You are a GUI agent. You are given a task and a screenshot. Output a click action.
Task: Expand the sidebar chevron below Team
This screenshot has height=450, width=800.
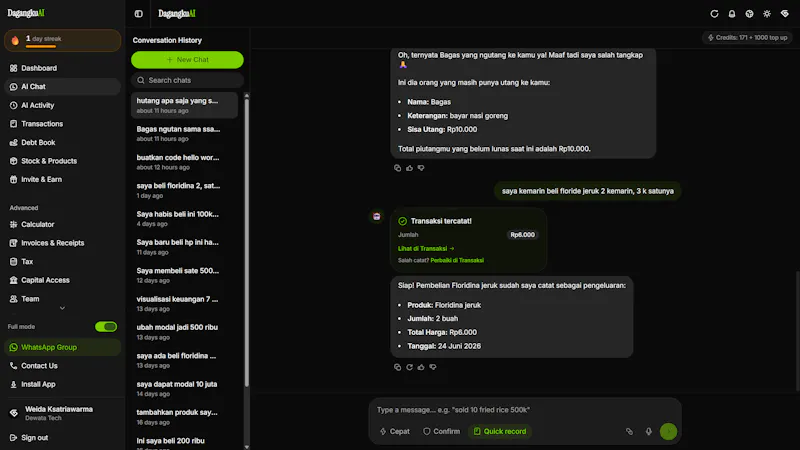(x=62, y=308)
